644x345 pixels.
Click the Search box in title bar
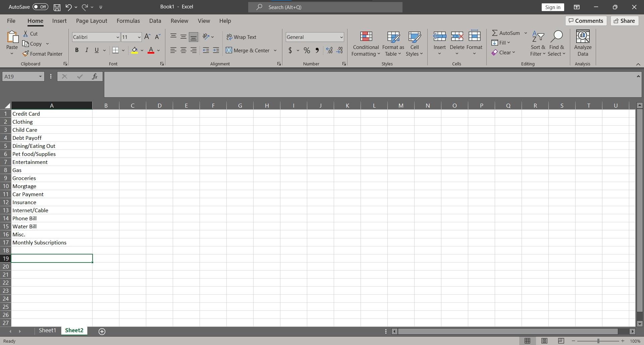pos(325,7)
